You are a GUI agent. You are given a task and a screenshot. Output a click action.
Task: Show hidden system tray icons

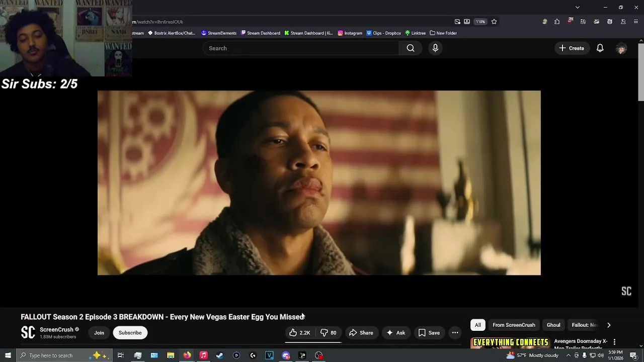coord(569,355)
